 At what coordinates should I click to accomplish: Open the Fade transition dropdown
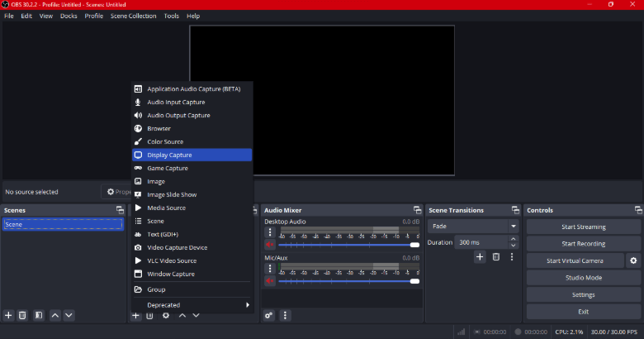pyautogui.click(x=473, y=227)
